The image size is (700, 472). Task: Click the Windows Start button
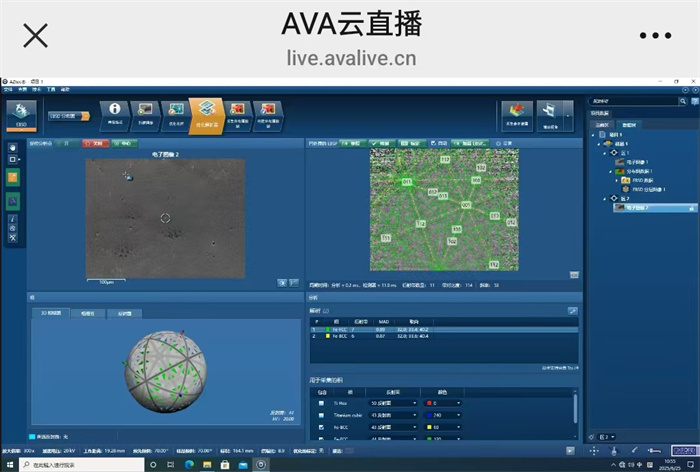click(8, 465)
